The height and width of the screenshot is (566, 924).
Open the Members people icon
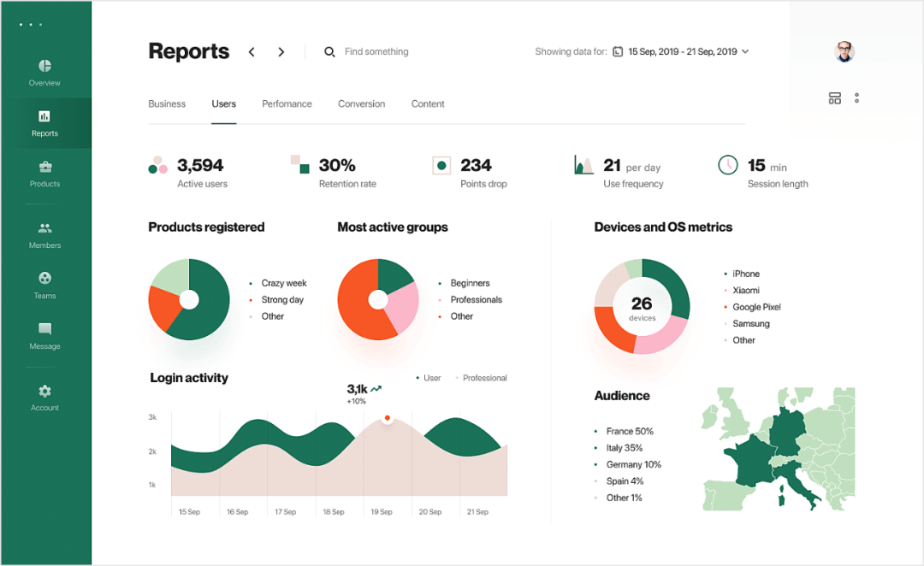44,228
